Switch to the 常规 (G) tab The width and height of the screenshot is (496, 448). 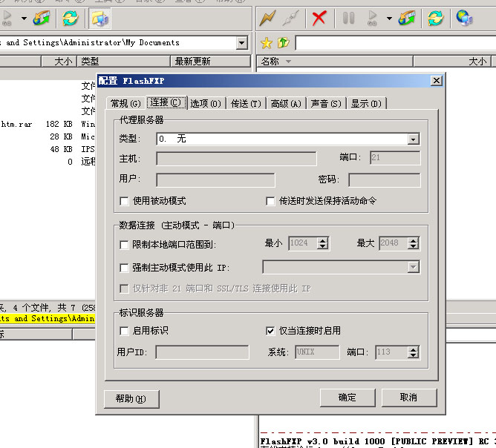(125, 104)
